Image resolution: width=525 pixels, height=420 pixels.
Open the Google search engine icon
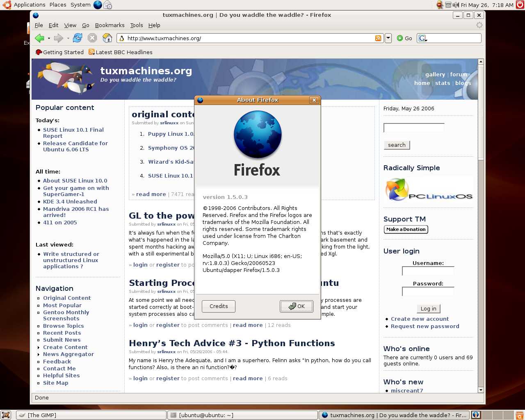point(422,38)
